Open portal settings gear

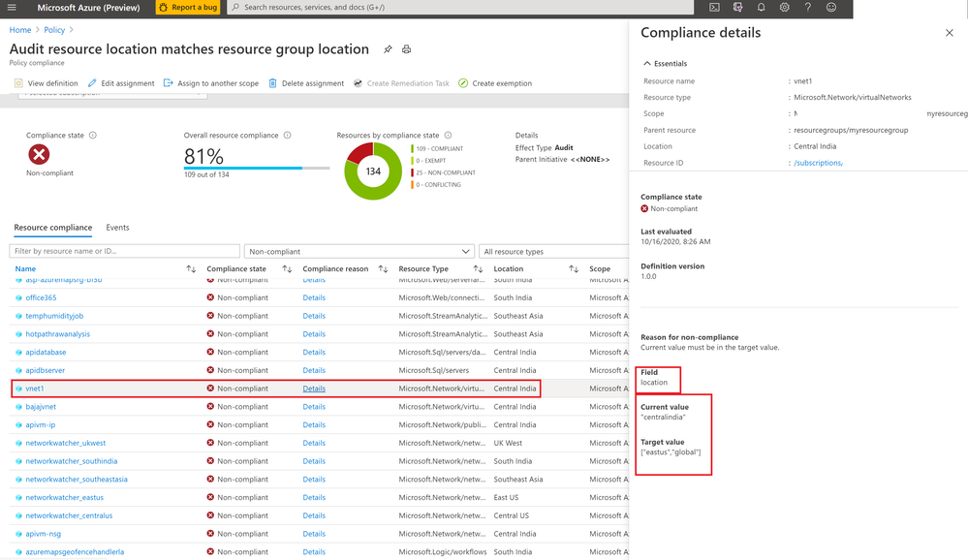[784, 8]
